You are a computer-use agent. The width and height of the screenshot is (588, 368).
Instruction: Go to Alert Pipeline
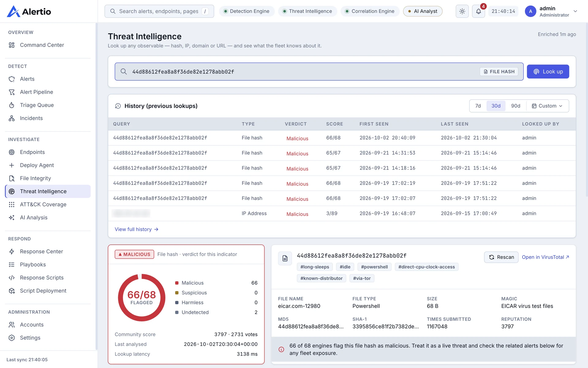(48, 92)
